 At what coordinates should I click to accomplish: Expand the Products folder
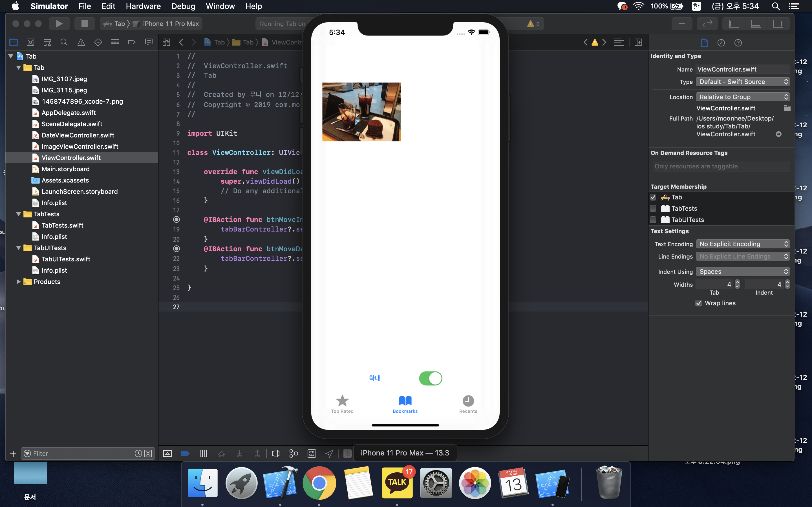tap(18, 282)
